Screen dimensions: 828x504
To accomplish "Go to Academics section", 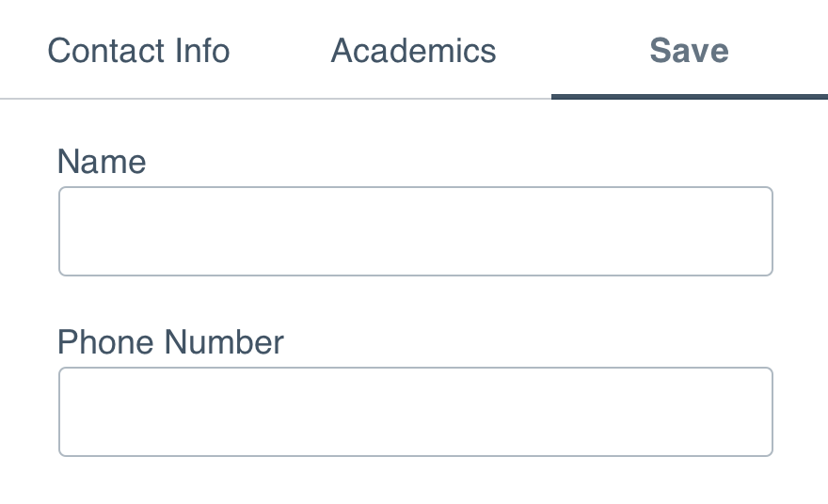I will click(x=413, y=51).
